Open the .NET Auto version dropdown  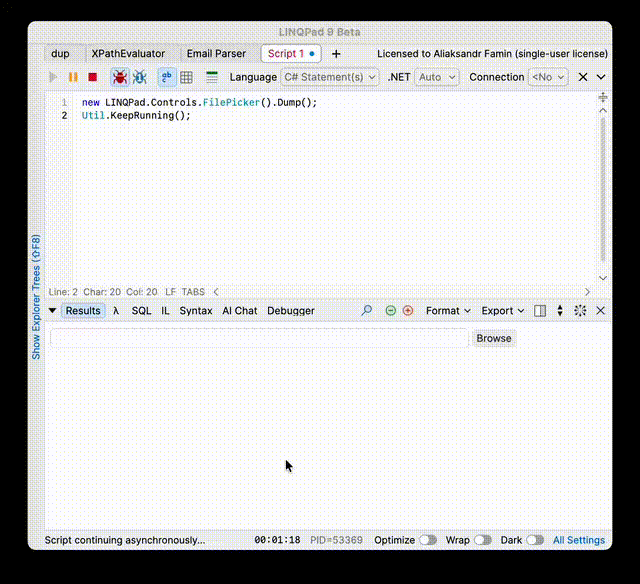point(437,77)
